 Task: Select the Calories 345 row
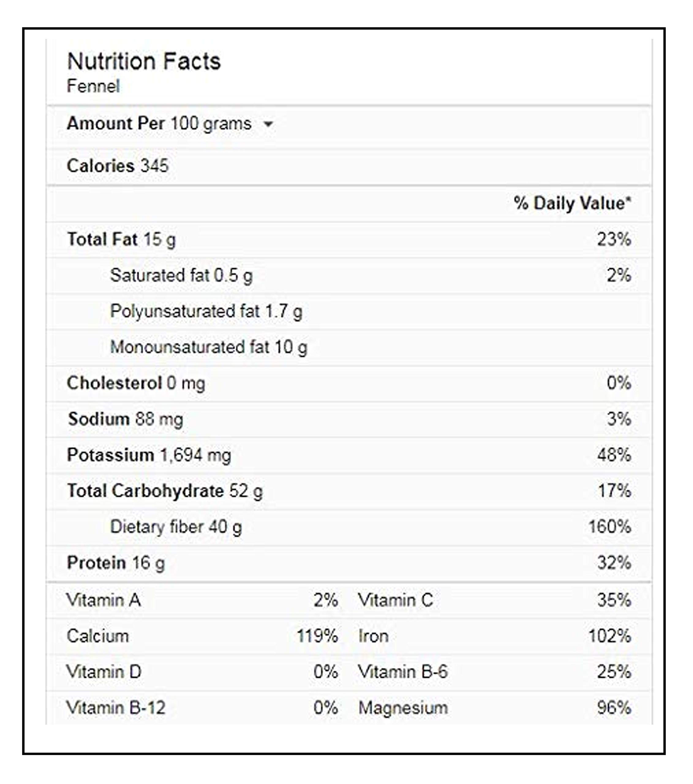click(349, 166)
